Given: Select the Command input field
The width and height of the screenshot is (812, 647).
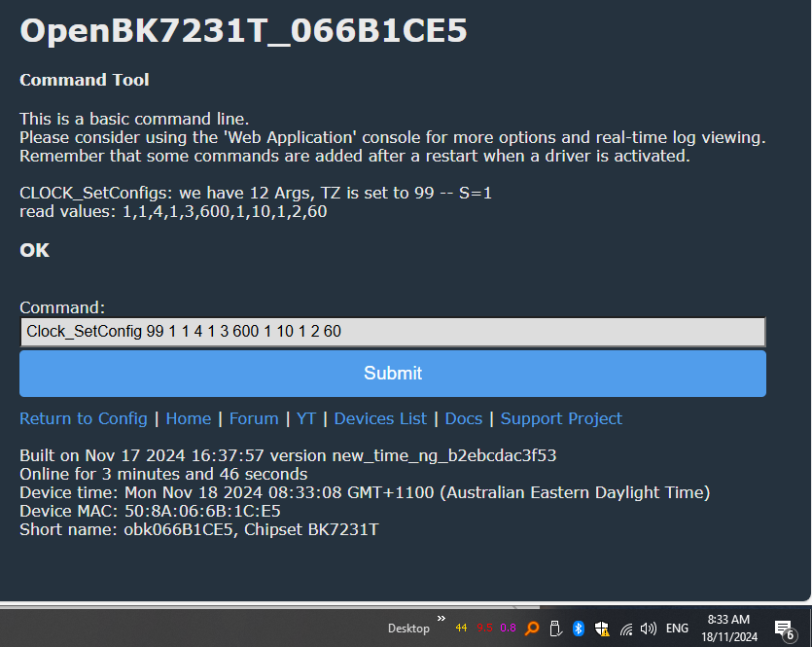Looking at the screenshot, I should click(x=393, y=331).
